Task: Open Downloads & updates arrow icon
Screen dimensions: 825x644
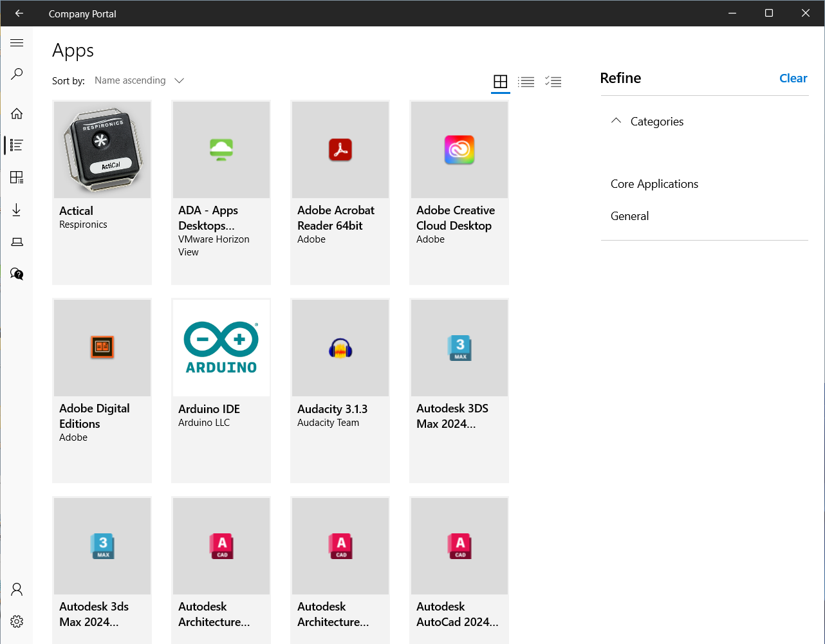Action: 17,210
